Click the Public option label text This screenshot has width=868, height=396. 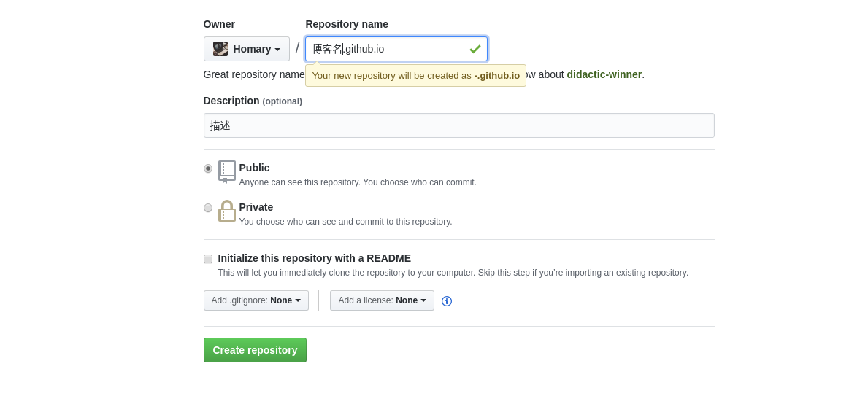pos(254,168)
